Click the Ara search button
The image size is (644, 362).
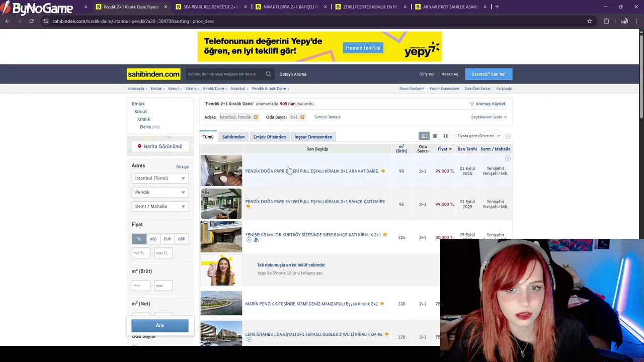(160, 325)
